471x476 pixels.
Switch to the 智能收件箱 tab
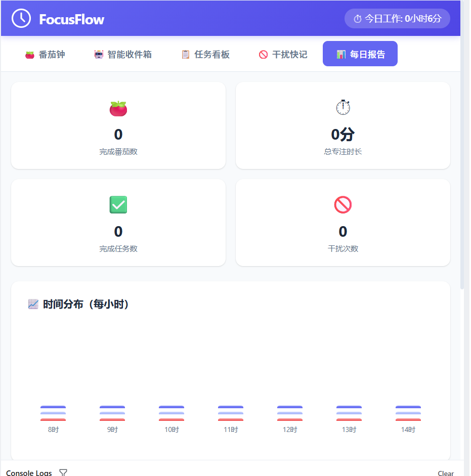[123, 54]
